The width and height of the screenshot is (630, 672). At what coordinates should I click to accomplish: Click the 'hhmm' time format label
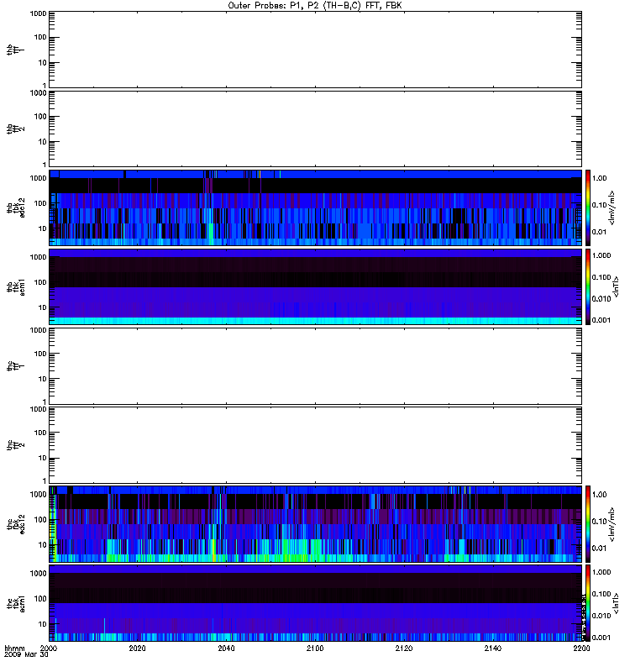coord(15,648)
